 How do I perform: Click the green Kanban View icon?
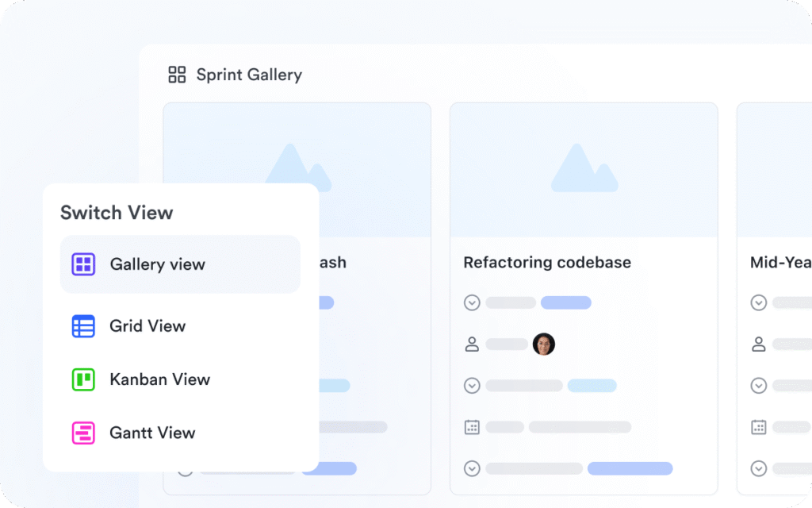pos(83,379)
